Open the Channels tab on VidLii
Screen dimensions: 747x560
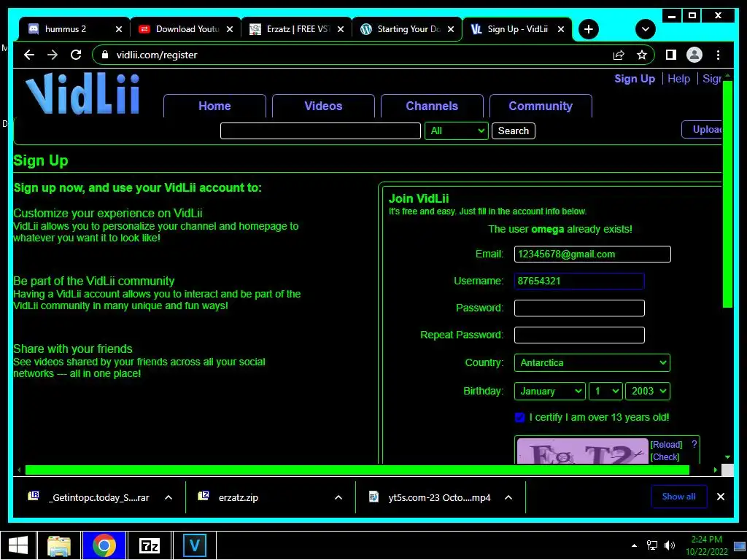(432, 106)
